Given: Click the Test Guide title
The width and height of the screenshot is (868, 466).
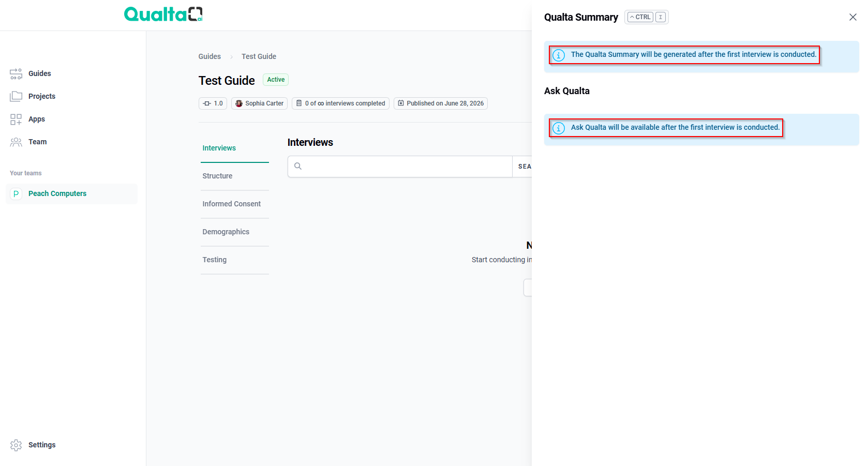Looking at the screenshot, I should coord(227,81).
